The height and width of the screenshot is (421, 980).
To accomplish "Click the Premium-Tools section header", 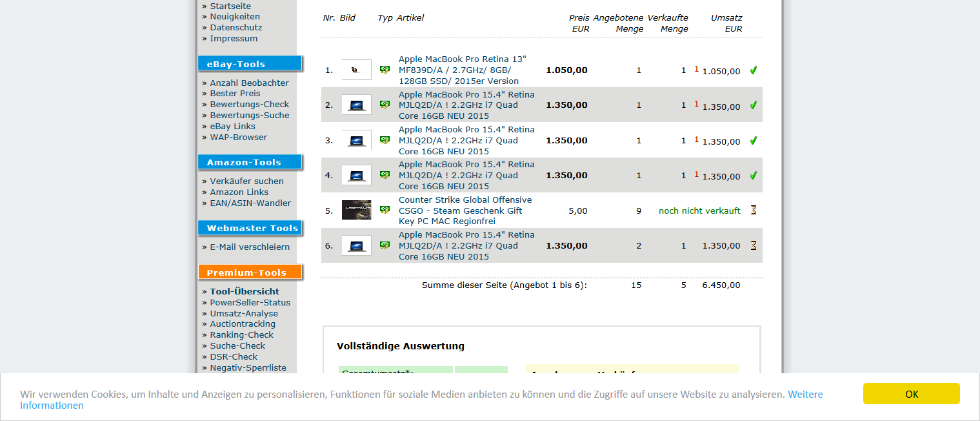I will [x=250, y=272].
